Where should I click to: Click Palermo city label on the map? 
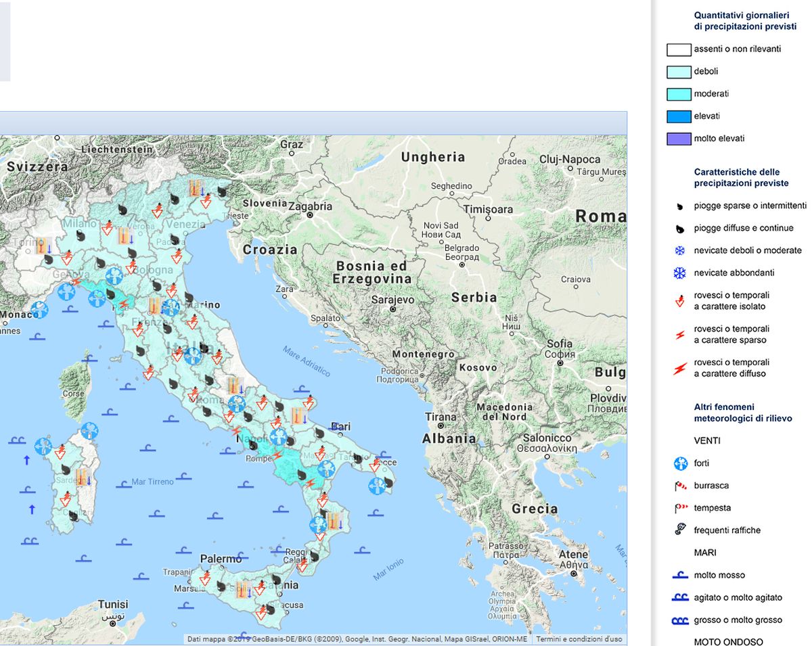(221, 559)
